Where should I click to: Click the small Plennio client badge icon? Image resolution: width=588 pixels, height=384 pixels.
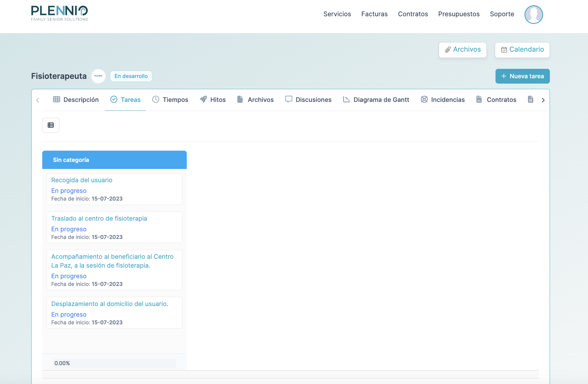click(98, 76)
